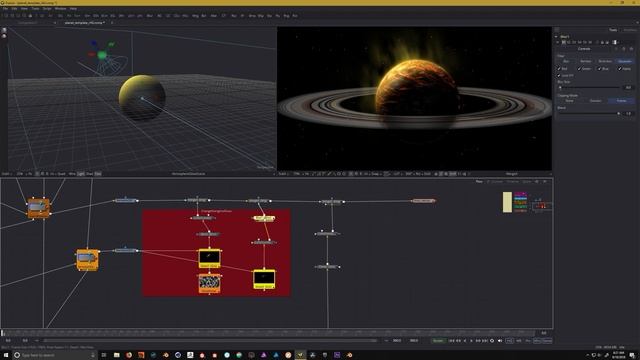Toggle the Red channel checkbox
This screenshot has height=360, width=640.
559,69
